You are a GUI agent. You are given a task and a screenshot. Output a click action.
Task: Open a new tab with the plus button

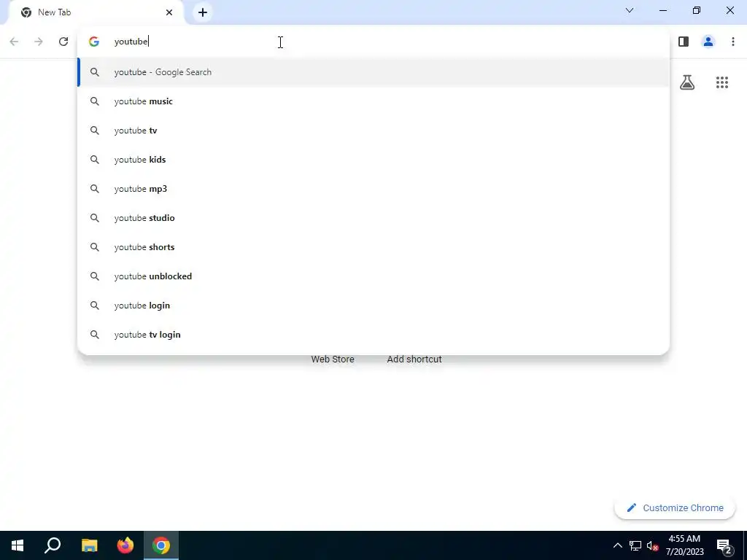tap(203, 12)
